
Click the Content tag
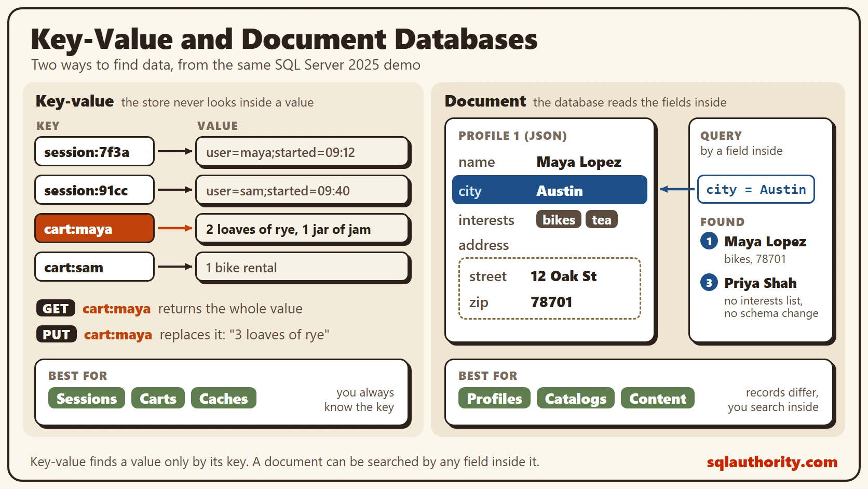pos(658,398)
